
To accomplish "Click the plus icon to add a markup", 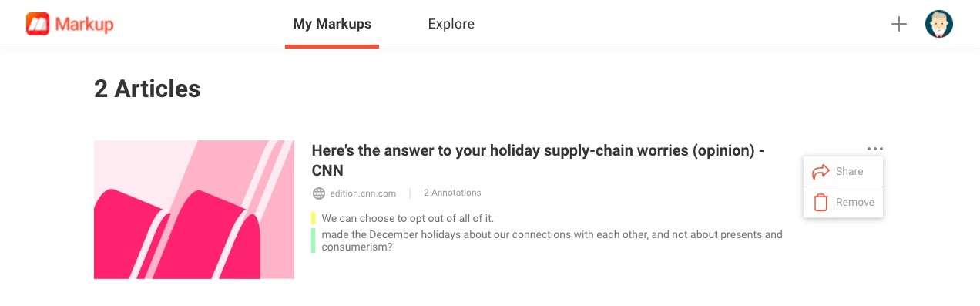I will click(x=898, y=24).
